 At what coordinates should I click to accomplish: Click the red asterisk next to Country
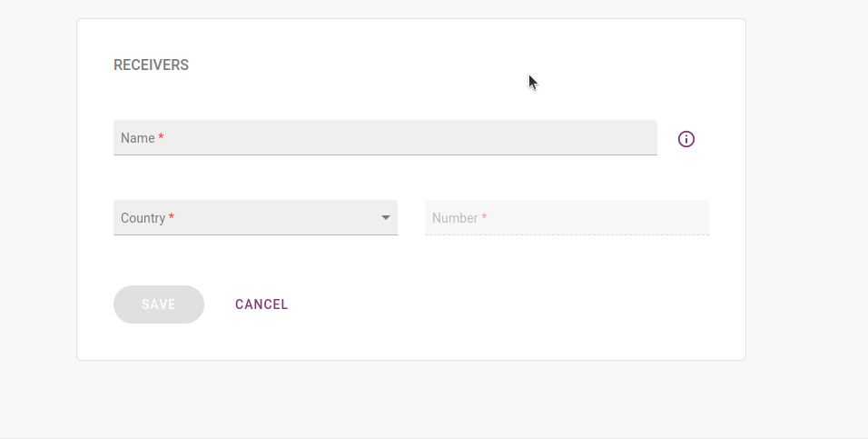[172, 218]
